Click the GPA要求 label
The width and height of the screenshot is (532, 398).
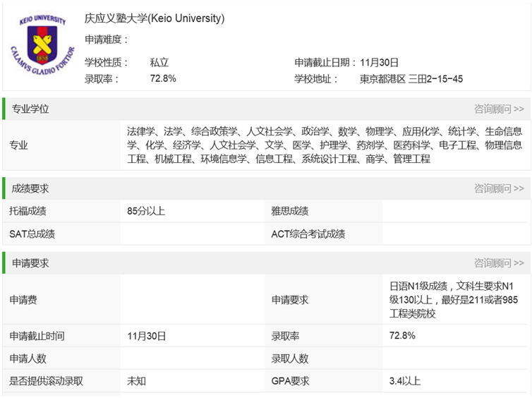[290, 381]
